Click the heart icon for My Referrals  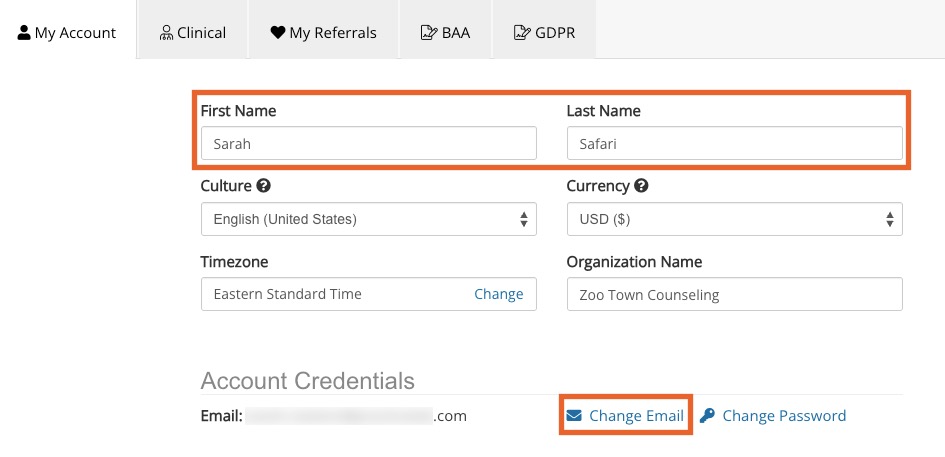click(278, 33)
